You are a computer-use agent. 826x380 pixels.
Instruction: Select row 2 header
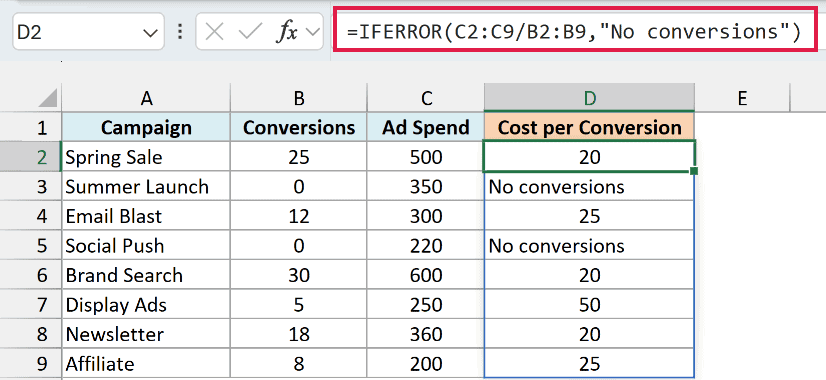pos(31,157)
